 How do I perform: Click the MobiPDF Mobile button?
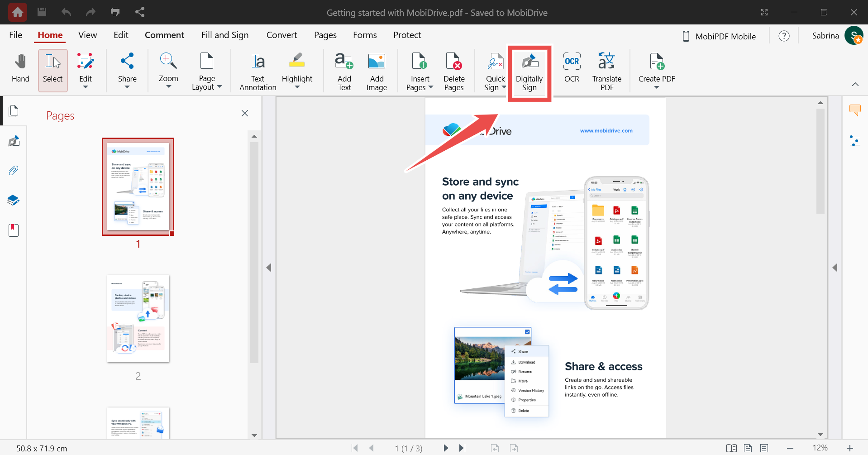coord(719,36)
